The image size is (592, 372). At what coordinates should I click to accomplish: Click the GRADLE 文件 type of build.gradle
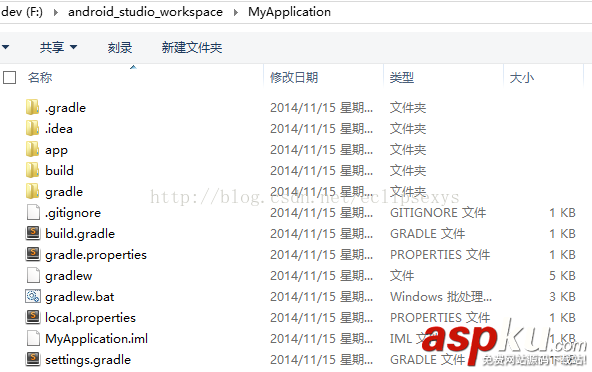point(427,234)
